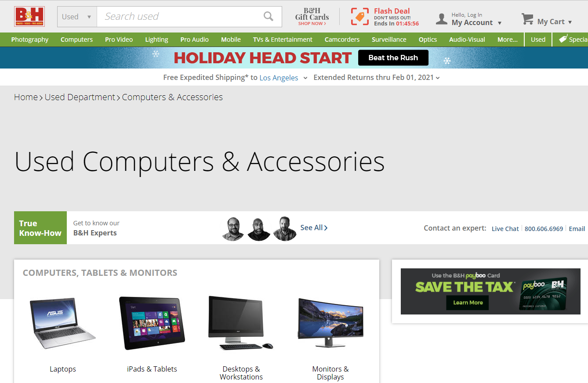Open the Monitors & Displays image
The image size is (588, 383).
pyautogui.click(x=330, y=323)
